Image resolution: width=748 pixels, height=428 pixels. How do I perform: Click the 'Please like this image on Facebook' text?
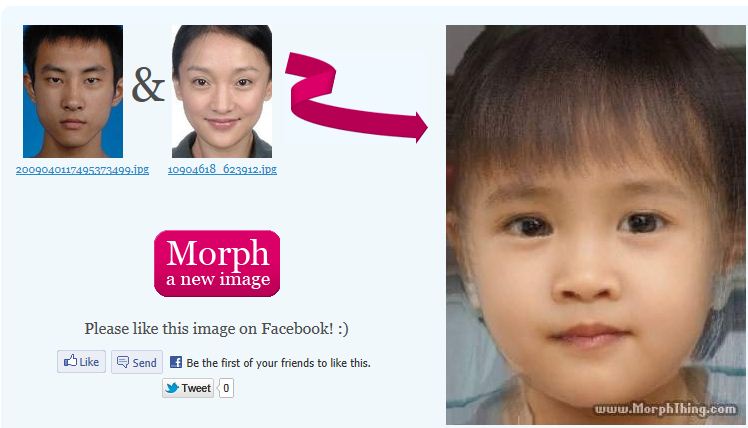coord(217,328)
